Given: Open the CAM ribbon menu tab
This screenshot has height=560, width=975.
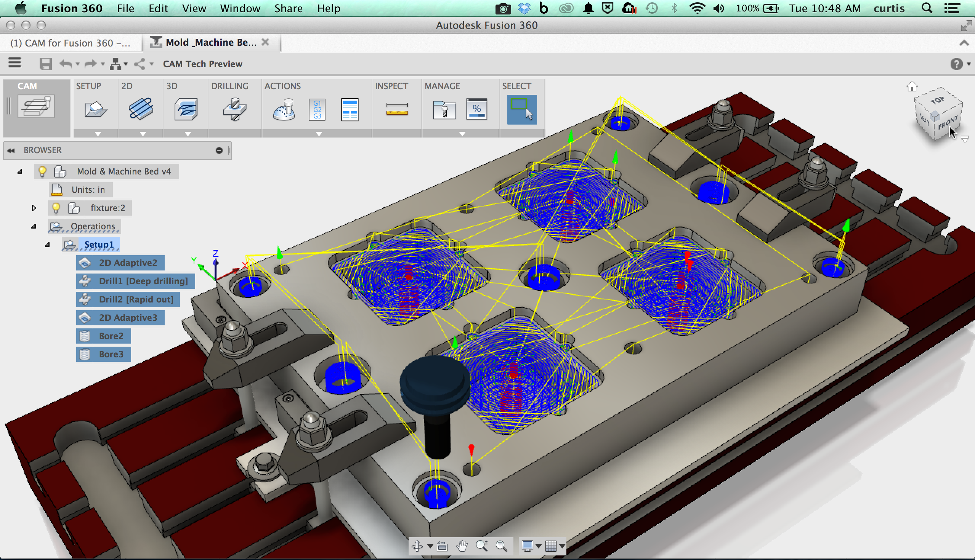Looking at the screenshot, I should [x=27, y=85].
